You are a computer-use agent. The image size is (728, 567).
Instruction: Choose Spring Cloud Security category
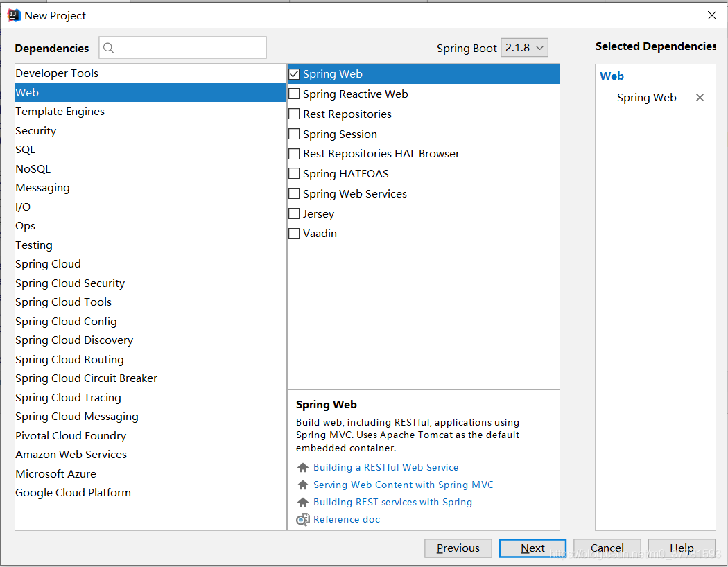pyautogui.click(x=150, y=283)
